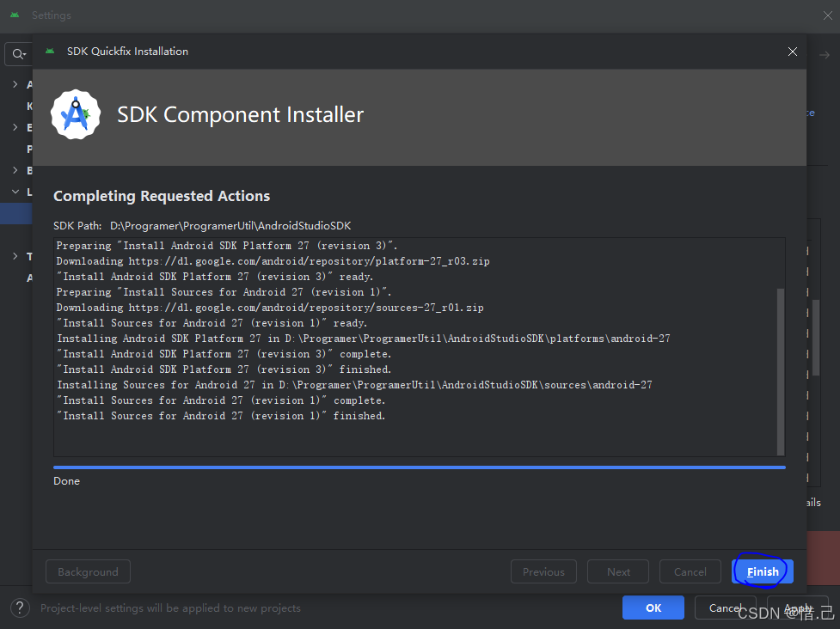Image resolution: width=840 pixels, height=629 pixels.
Task: Click the Android Studio logo in installer header
Action: pyautogui.click(x=76, y=114)
